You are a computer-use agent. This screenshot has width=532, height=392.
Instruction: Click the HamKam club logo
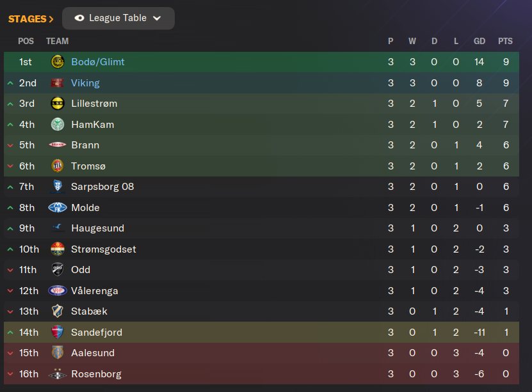pyautogui.click(x=58, y=124)
